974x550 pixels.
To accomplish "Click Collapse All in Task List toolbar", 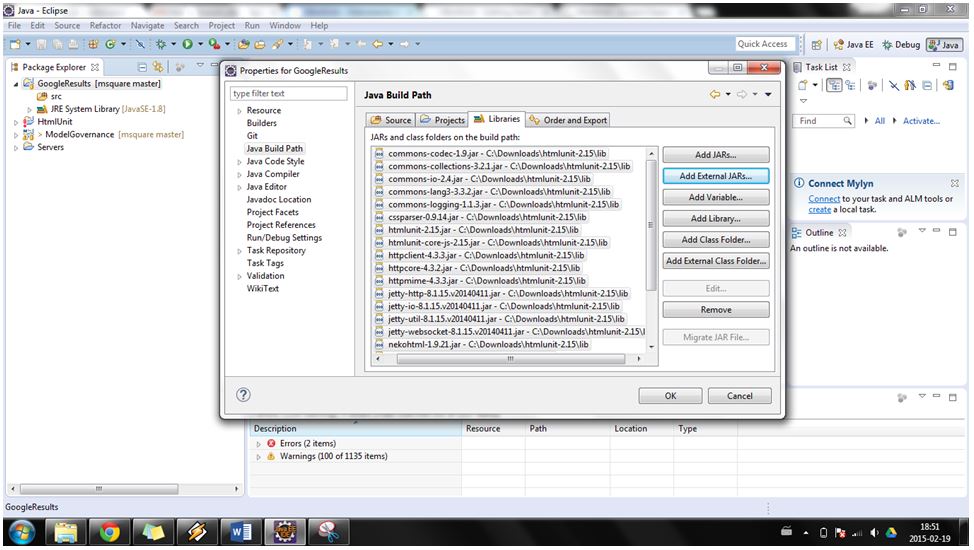I will (x=927, y=86).
